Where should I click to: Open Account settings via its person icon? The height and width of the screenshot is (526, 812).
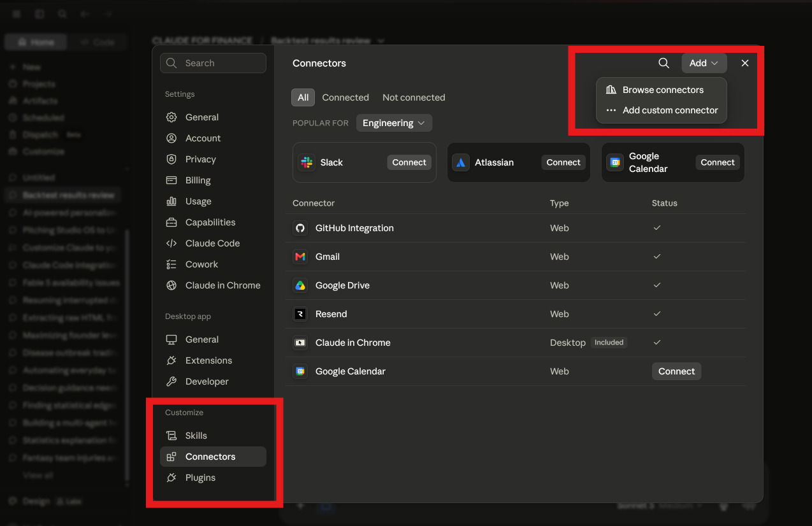(x=171, y=138)
